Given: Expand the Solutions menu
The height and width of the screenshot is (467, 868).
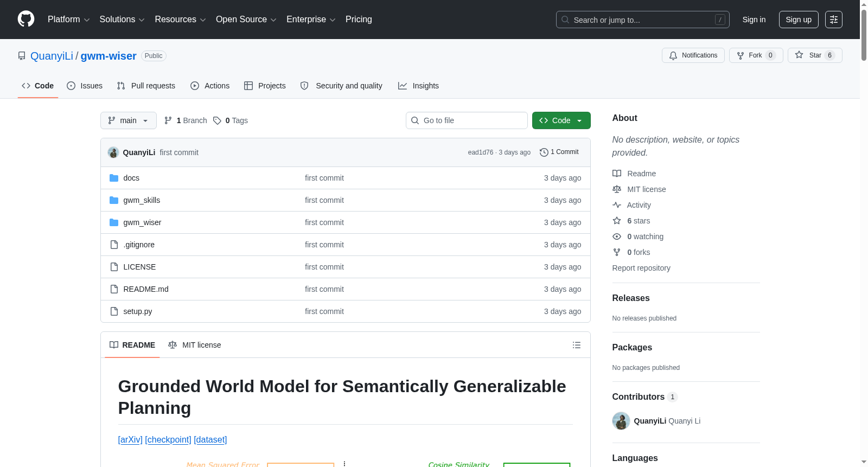Looking at the screenshot, I should tap(122, 20).
